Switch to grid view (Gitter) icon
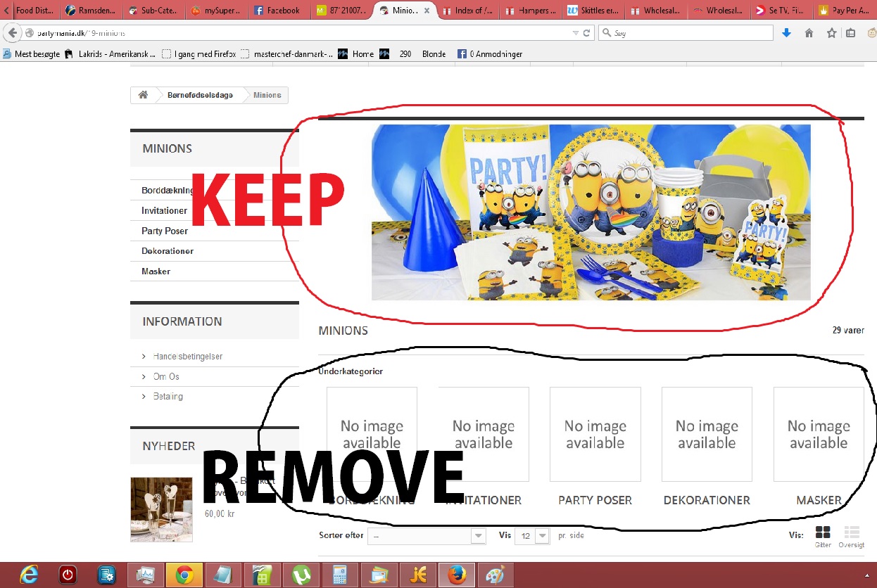Screen dimensions: 877x588 pyautogui.click(x=823, y=532)
